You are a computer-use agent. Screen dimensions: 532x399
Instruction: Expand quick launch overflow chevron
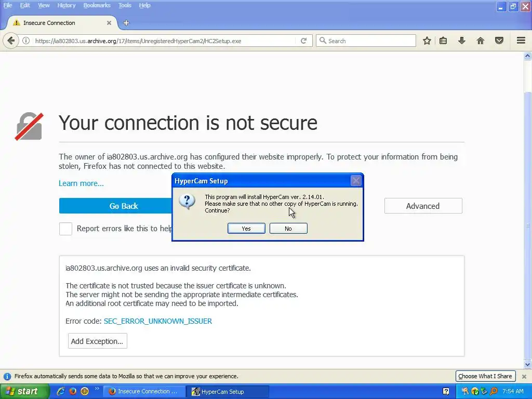click(97, 389)
